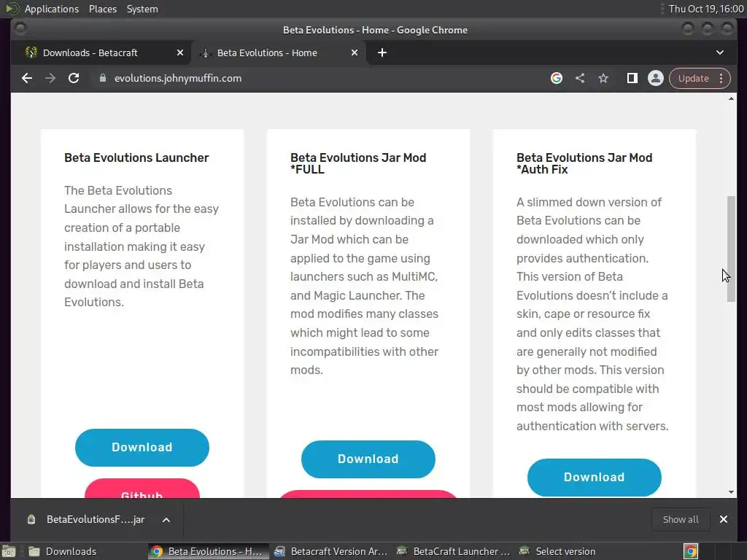Open Google search side icon

click(x=557, y=78)
